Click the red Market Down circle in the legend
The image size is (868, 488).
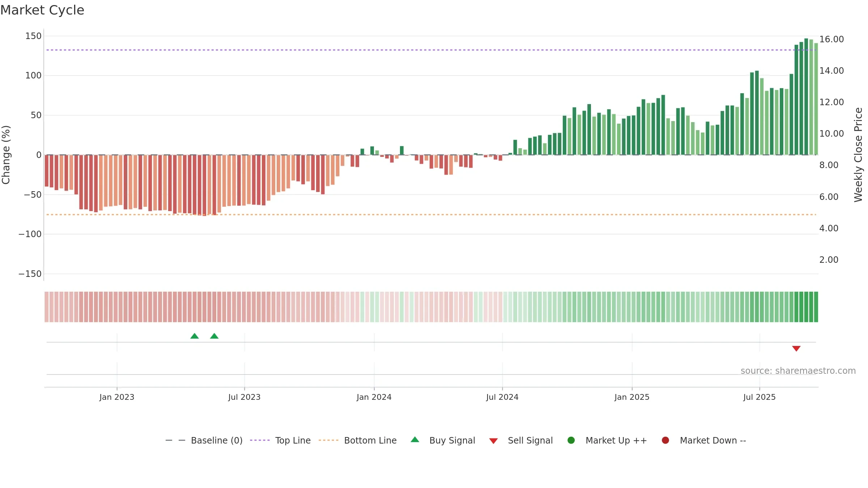coord(665,440)
